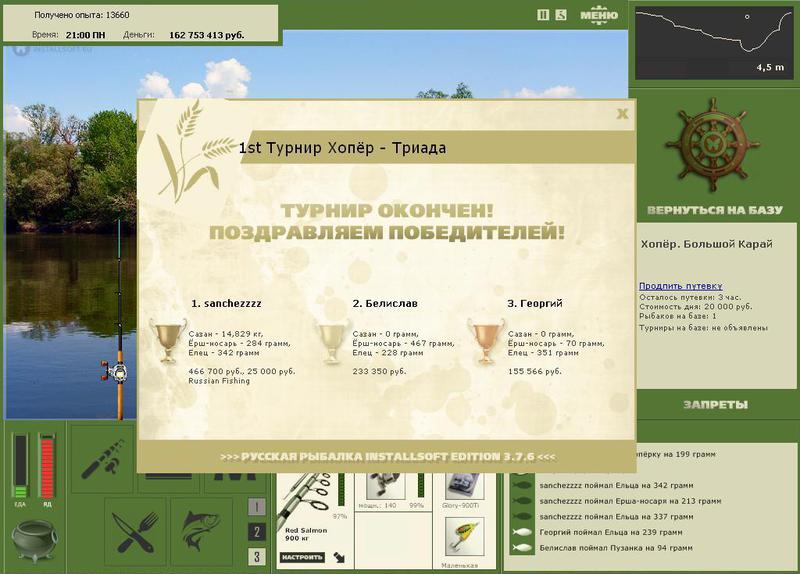Viewport: 800px width, 574px height.
Task: Click the gold trophy beside sanchezzzz
Action: pos(168,340)
